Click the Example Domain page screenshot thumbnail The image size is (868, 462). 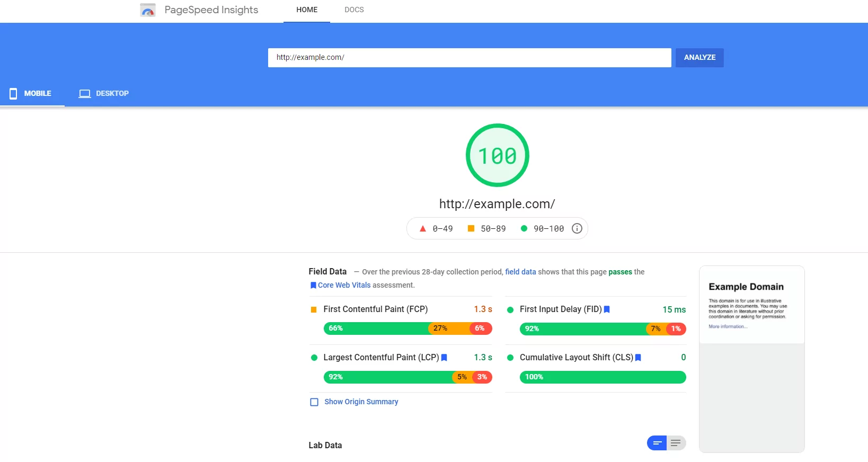click(752, 359)
